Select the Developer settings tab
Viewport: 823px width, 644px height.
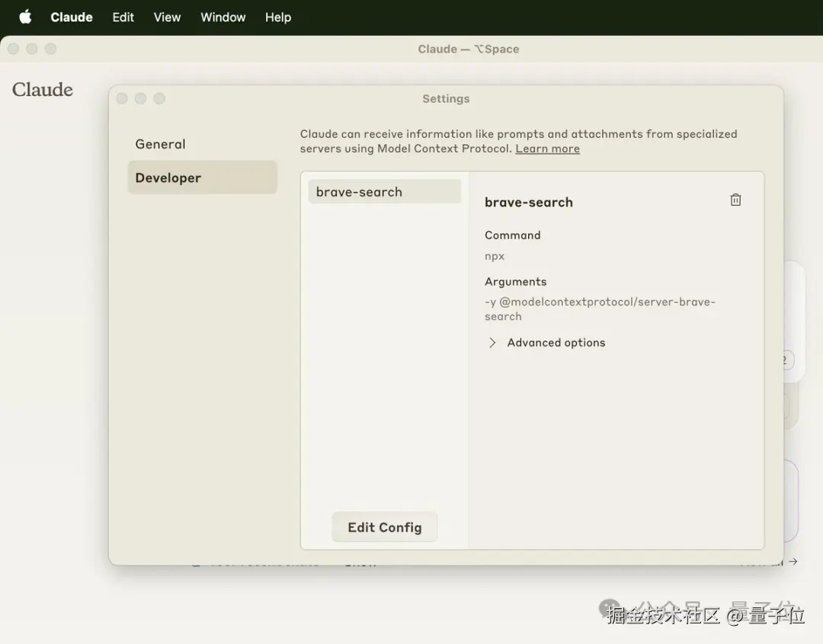[203, 178]
